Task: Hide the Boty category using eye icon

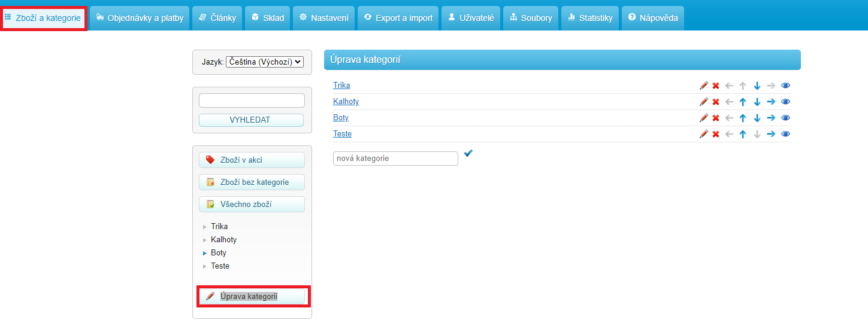Action: coord(786,118)
